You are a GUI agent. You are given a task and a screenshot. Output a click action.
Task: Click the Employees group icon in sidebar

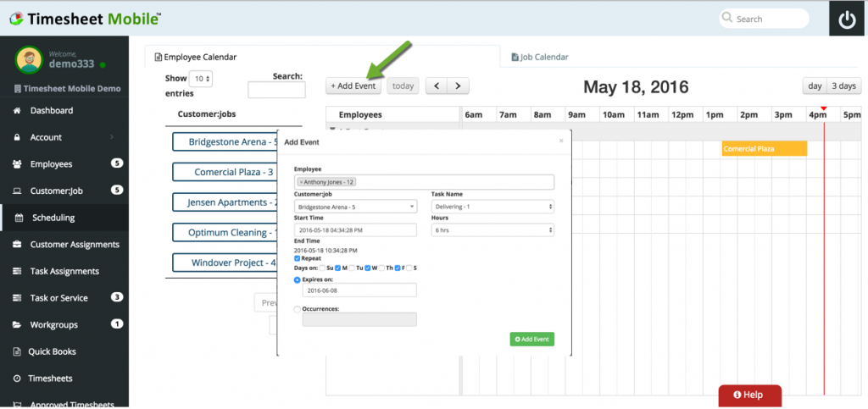point(17,164)
